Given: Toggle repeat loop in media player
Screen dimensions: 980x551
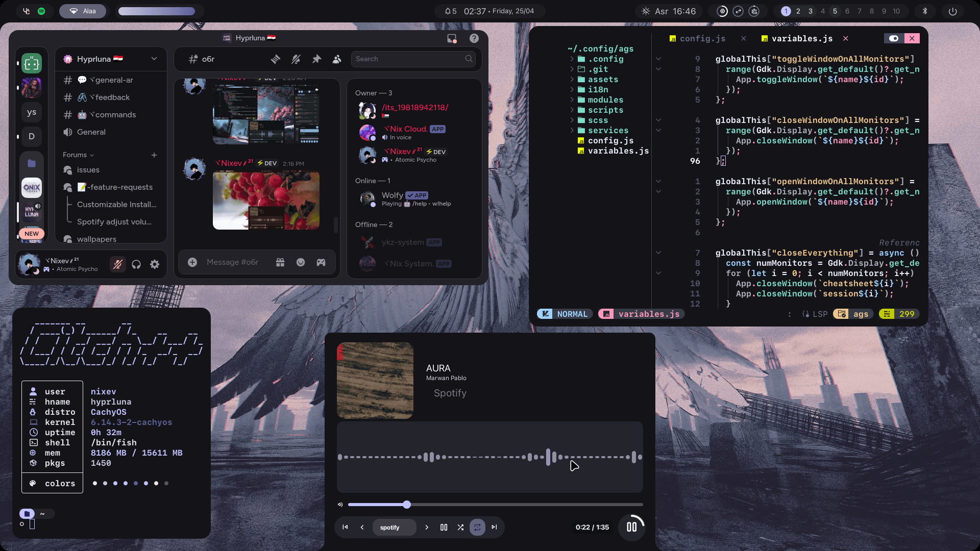Looking at the screenshot, I should tap(477, 527).
